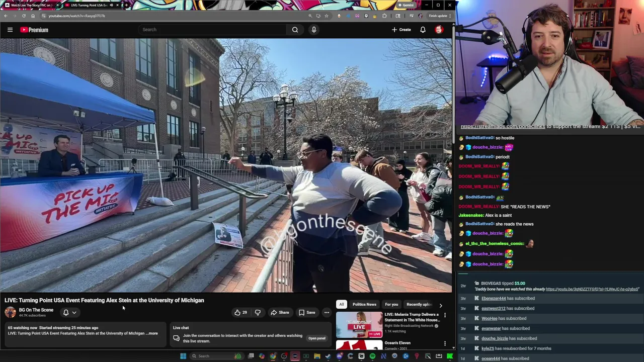
Task: Open options for Ocean's Eleven suggestion
Action: (x=445, y=344)
